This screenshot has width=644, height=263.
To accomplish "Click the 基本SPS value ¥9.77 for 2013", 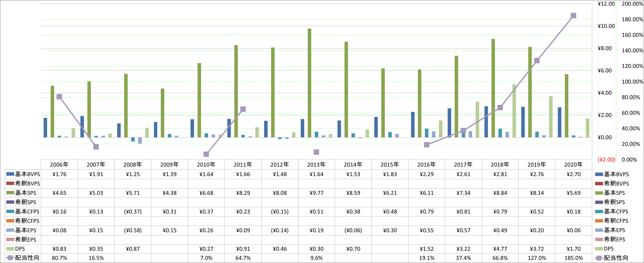I will (316, 193).
